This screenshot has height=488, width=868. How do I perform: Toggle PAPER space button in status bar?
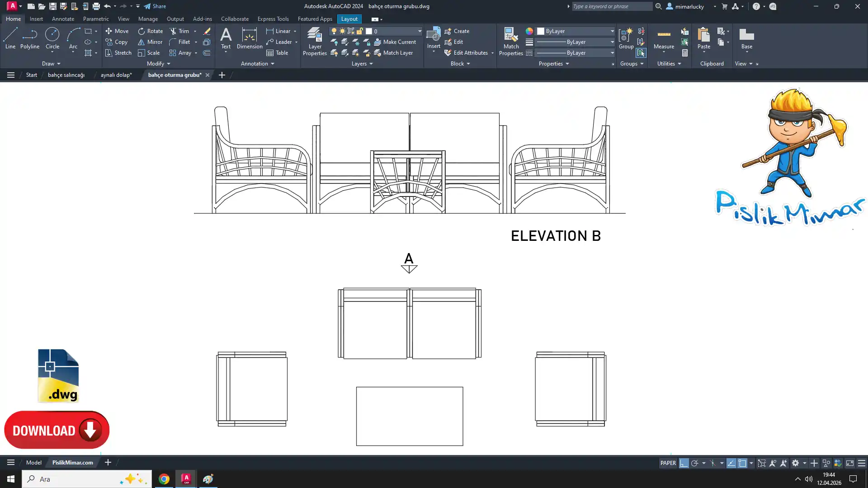668,463
